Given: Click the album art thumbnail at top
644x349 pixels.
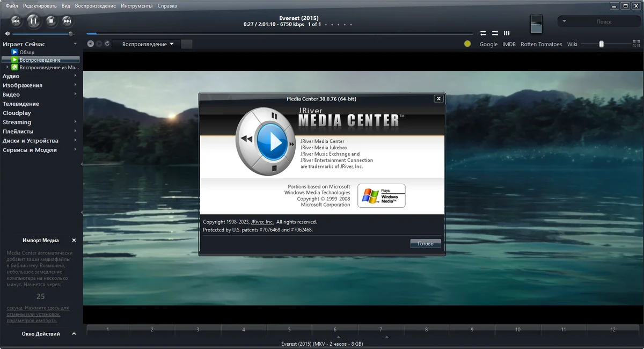Looking at the screenshot, I should [537, 24].
